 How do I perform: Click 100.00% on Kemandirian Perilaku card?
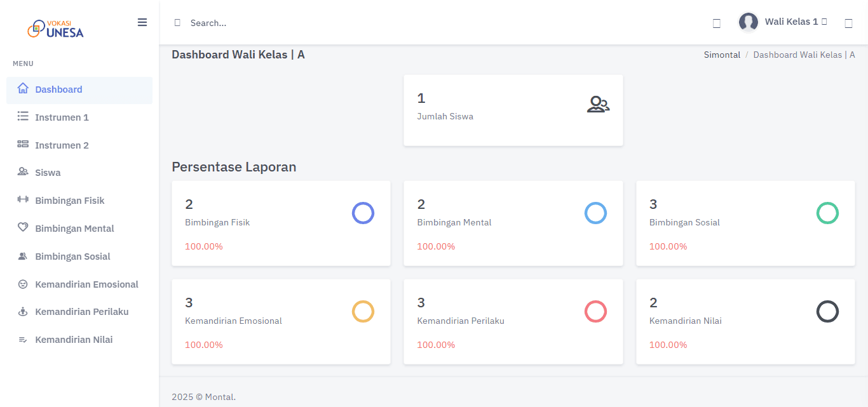(436, 345)
